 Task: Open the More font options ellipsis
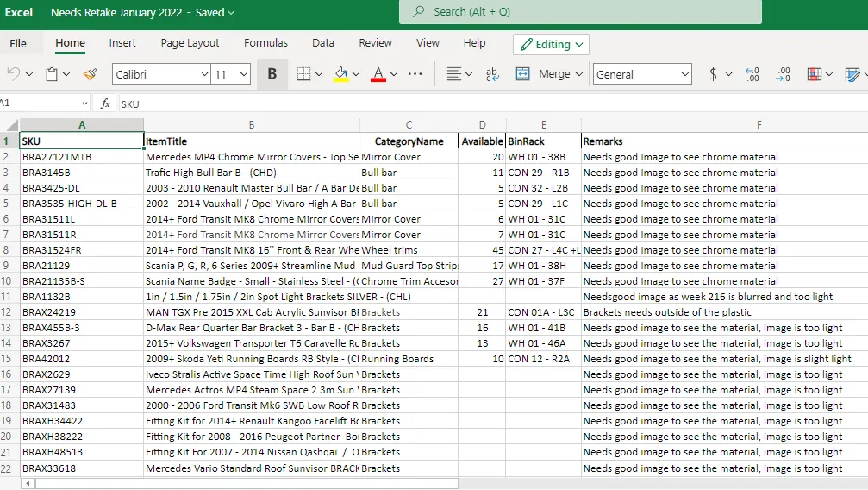pos(415,73)
